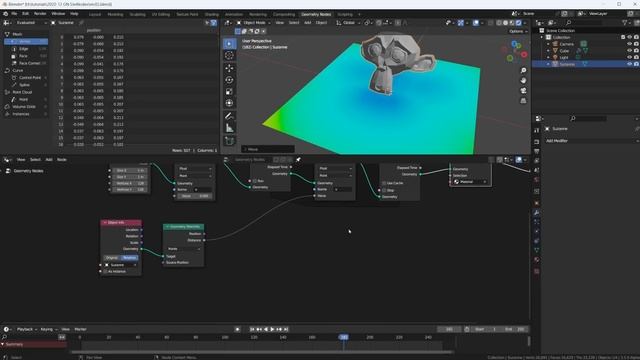Click the navigation gizmo red X axis
The width and height of the screenshot is (640, 360).
(524, 54)
